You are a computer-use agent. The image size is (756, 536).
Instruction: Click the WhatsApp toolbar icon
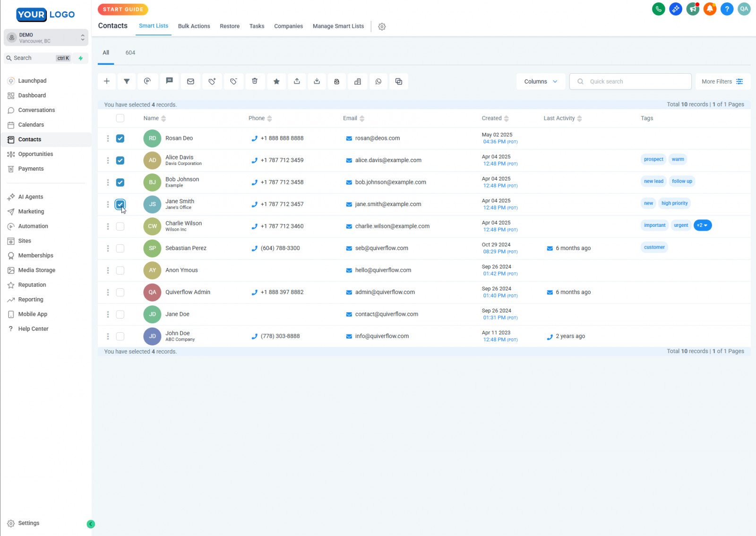click(378, 81)
